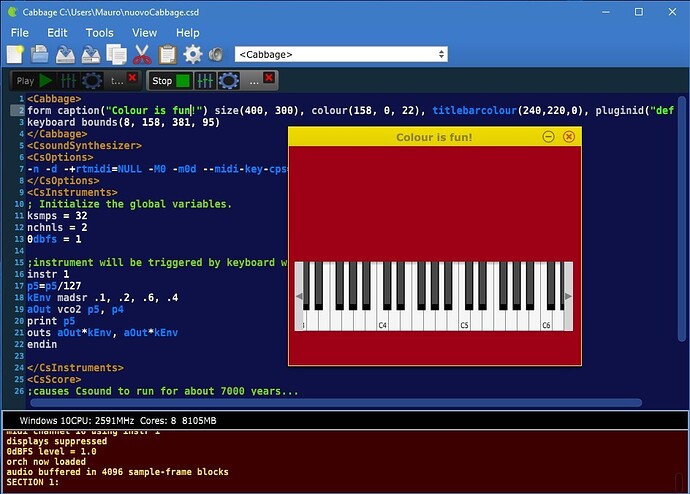This screenshot has width=690, height=494.
Task: Open mixer sliders icon next to Play
Action: [68, 81]
